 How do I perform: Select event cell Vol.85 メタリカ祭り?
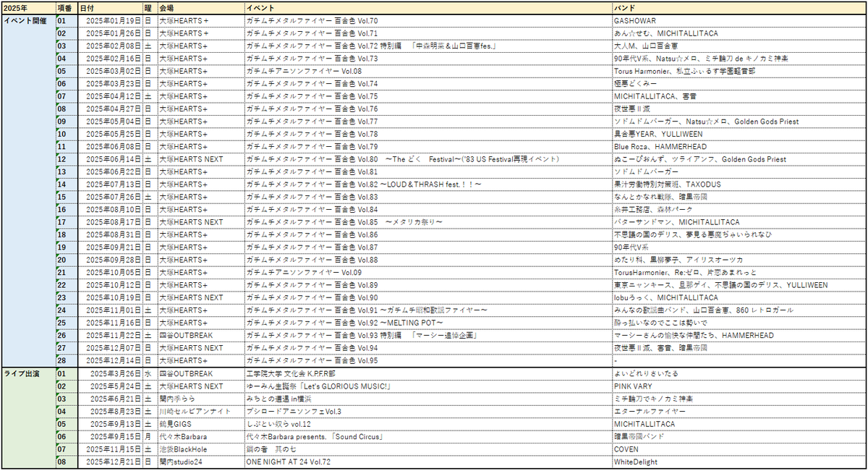pos(427,222)
